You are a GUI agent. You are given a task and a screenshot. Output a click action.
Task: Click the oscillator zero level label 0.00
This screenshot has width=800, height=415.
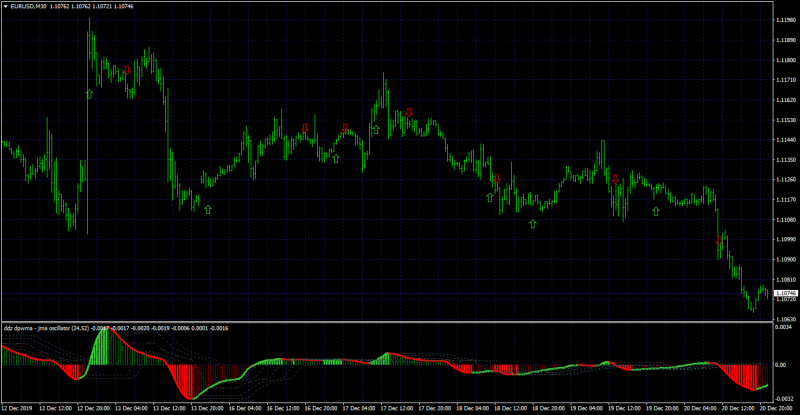pos(781,364)
